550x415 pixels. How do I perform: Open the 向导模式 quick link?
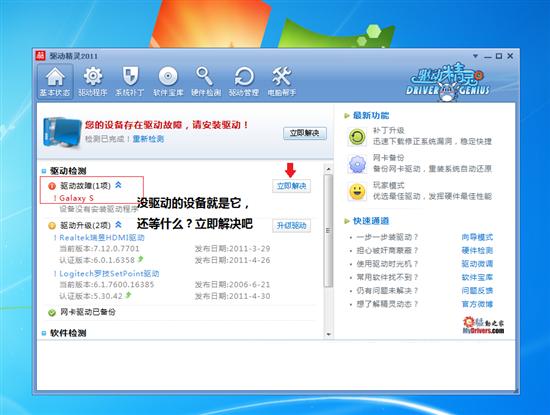[477, 237]
